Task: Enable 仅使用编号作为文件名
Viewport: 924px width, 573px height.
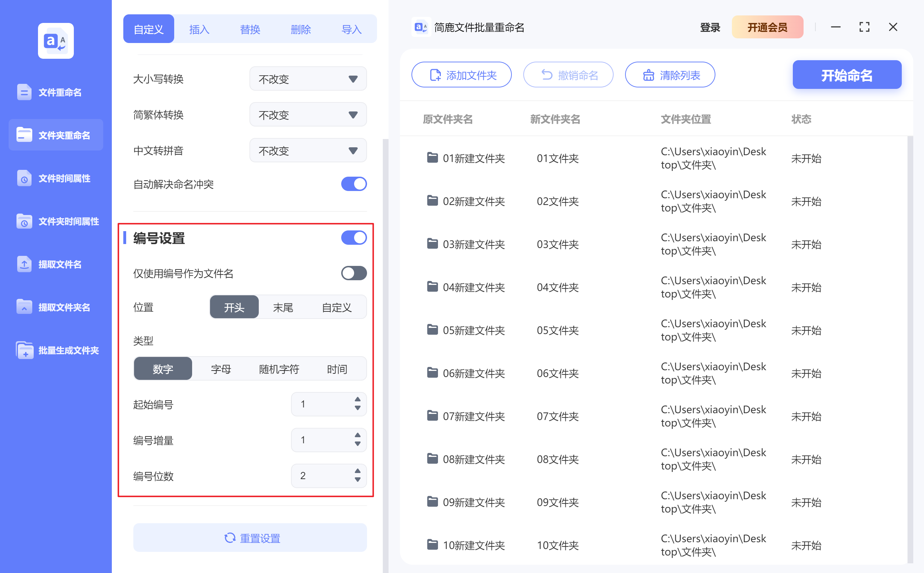Action: [354, 273]
